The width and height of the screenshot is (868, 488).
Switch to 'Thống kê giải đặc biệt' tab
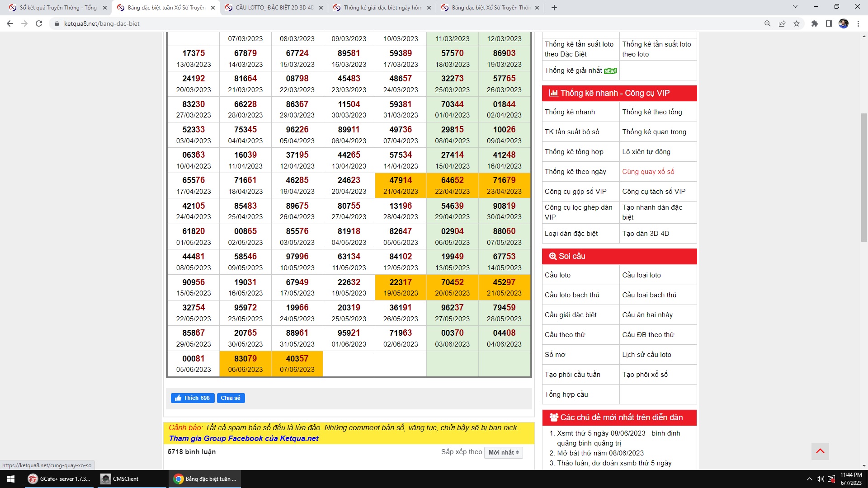click(382, 8)
